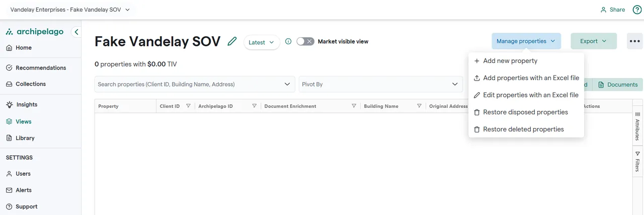The image size is (644, 215).
Task: Collapse the sidebar with the chevron arrow
Action: [x=76, y=32]
